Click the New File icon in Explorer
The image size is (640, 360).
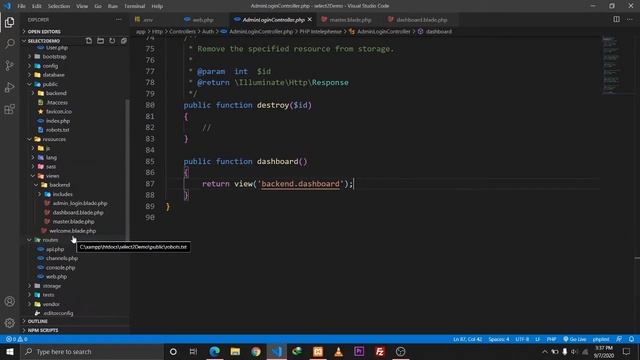[x=89, y=41]
